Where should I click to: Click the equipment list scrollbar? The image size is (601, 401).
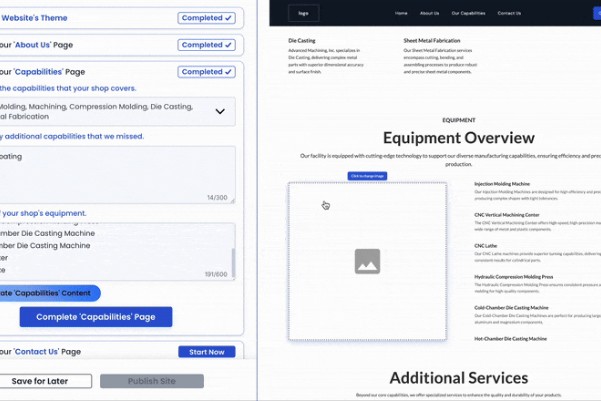(233, 263)
